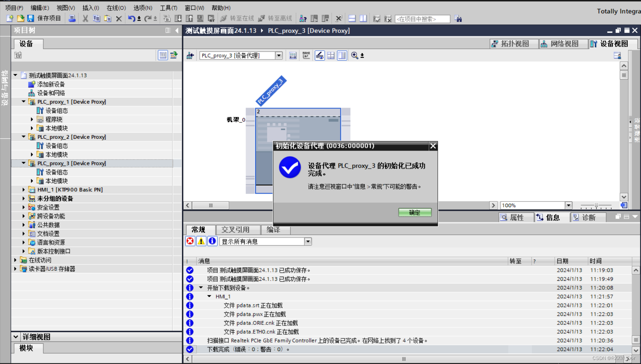This screenshot has width=641, height=364.
Task: Expand the 安全设置 tree node
Action: [x=24, y=208]
